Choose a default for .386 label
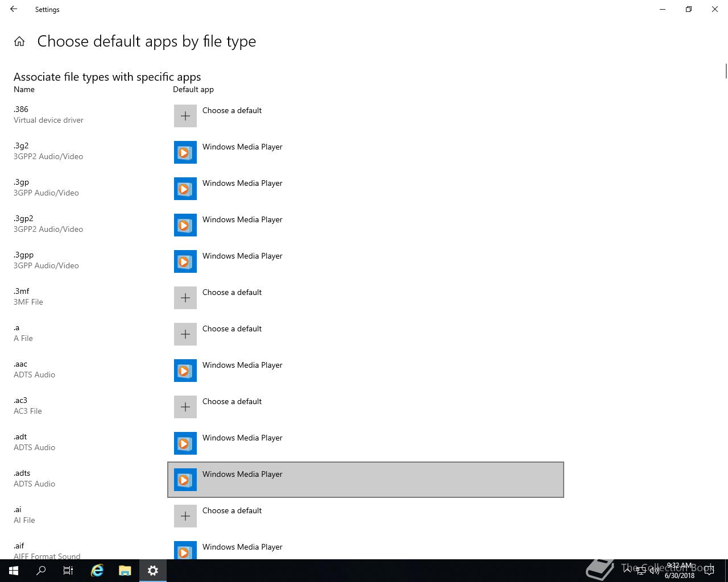 tap(232, 110)
